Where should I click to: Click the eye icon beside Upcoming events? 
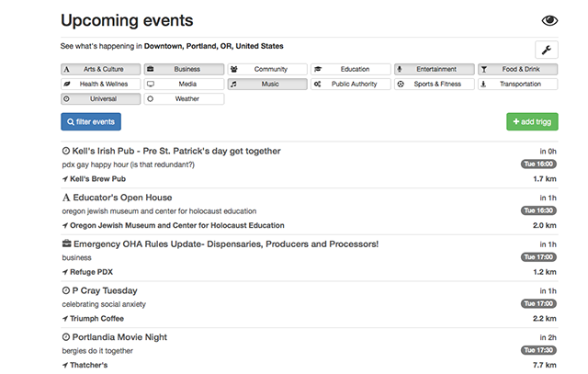549,20
